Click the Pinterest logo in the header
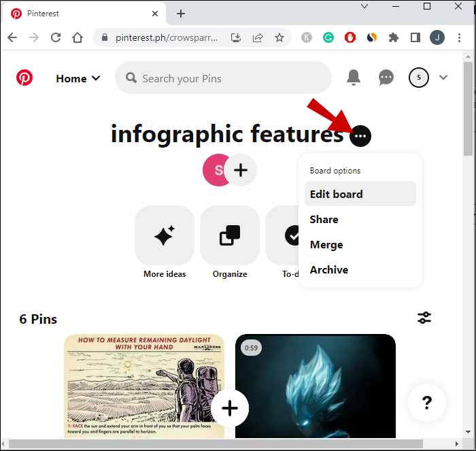 (24, 78)
